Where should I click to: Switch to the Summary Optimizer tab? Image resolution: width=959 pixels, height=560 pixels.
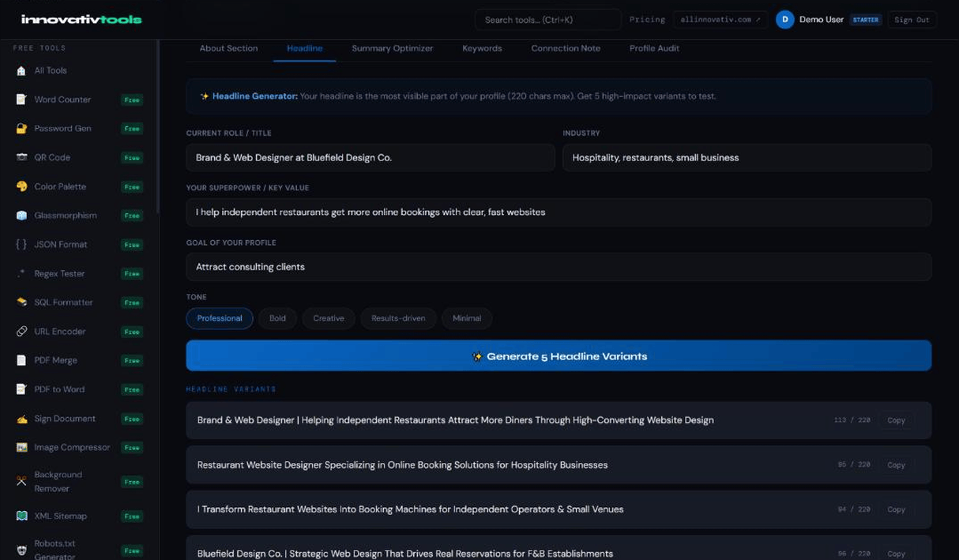pyautogui.click(x=393, y=48)
